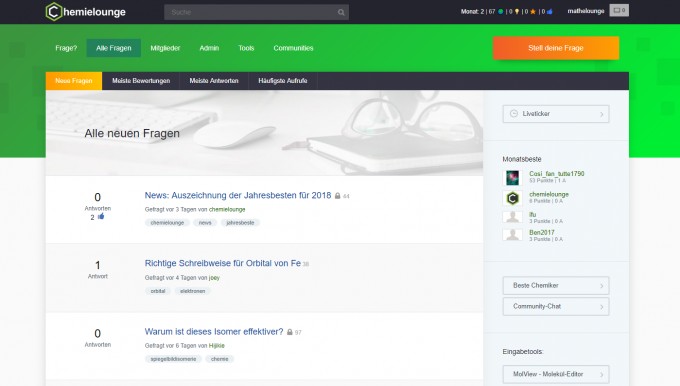Open Ben2017 avatar in Monatsbeste

click(512, 235)
